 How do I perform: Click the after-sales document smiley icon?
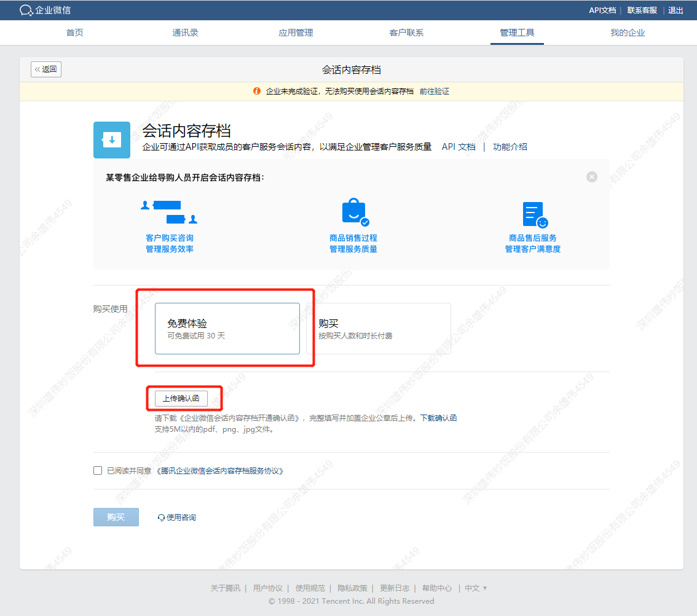click(x=535, y=214)
